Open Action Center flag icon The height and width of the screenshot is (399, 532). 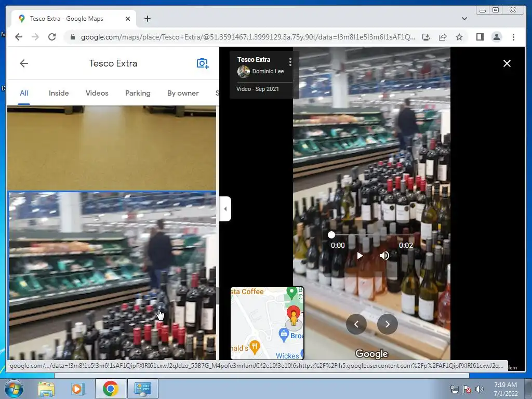pos(467,389)
